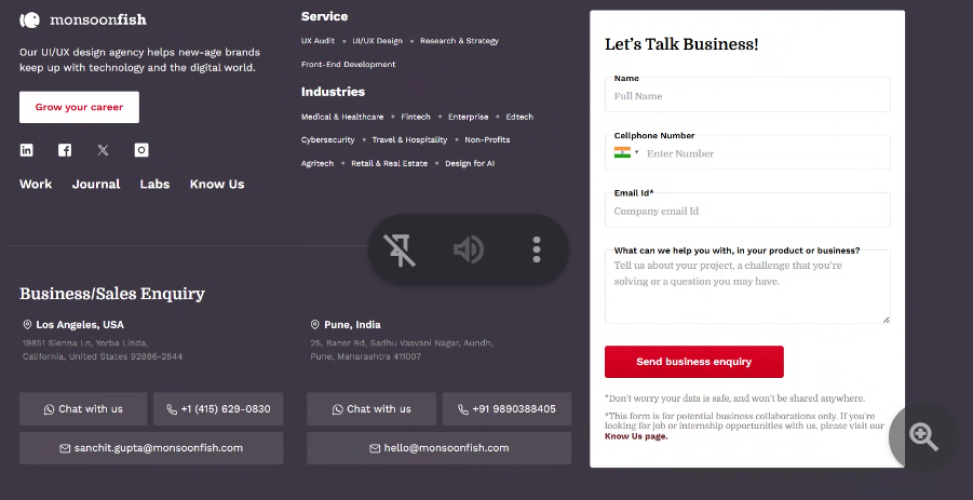Focus the Company email Id field
973x500 pixels.
(747, 212)
